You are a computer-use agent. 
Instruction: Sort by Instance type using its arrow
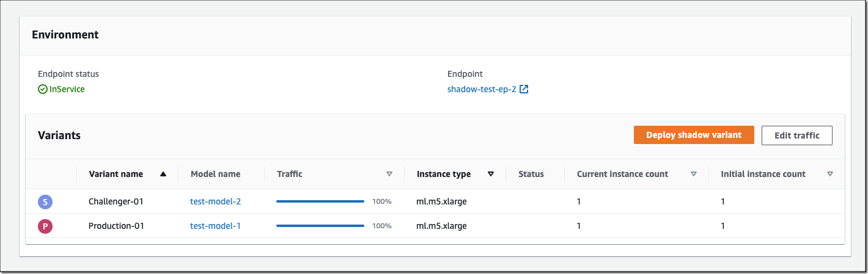point(491,174)
